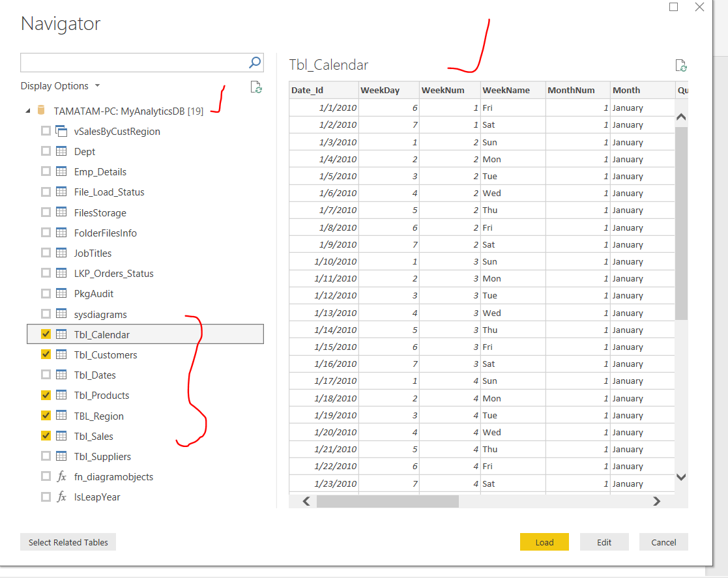Click the table icon beside Tbl_Suppliers
728x578 pixels.
[x=61, y=456]
